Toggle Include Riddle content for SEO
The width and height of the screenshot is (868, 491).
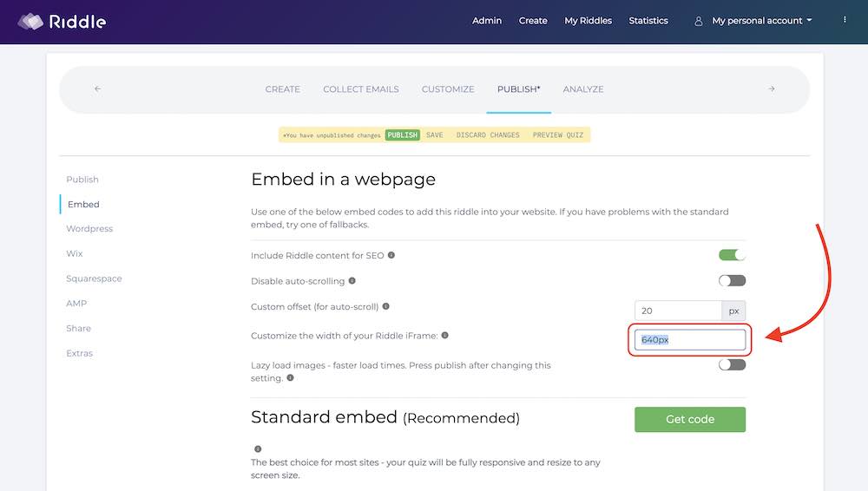tap(732, 255)
